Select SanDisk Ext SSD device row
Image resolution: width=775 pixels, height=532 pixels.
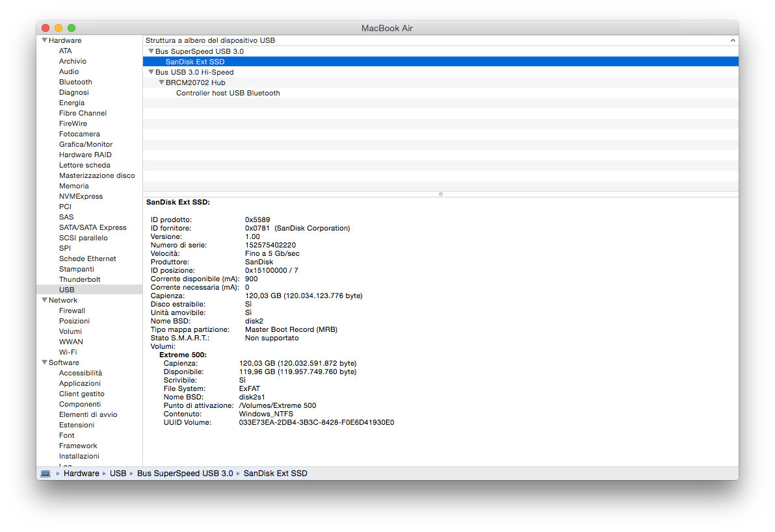point(440,62)
